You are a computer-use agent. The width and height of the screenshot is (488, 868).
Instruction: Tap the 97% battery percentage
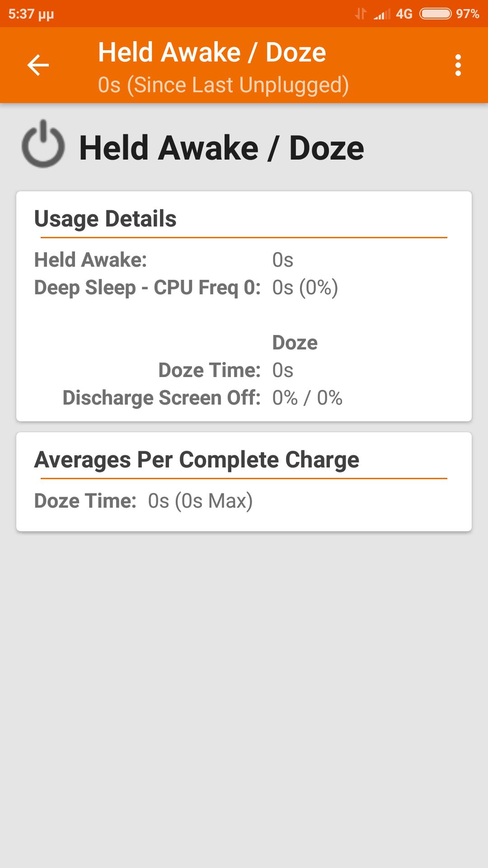pyautogui.click(x=467, y=14)
